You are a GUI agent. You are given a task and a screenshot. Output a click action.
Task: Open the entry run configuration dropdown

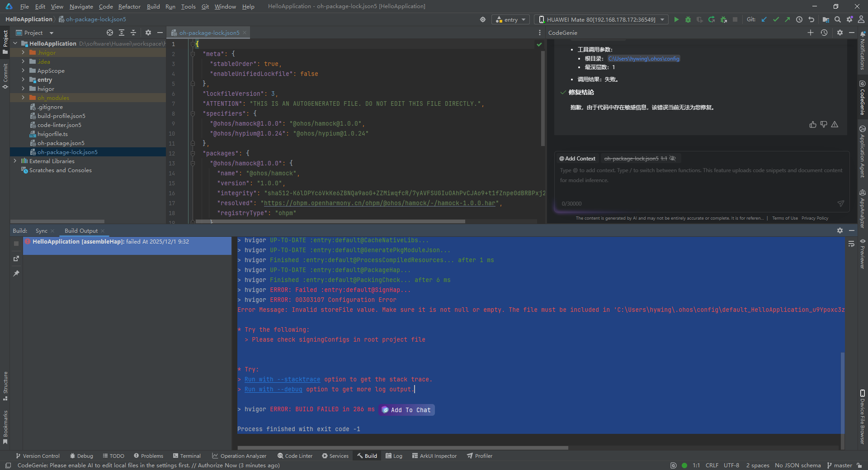pos(511,19)
